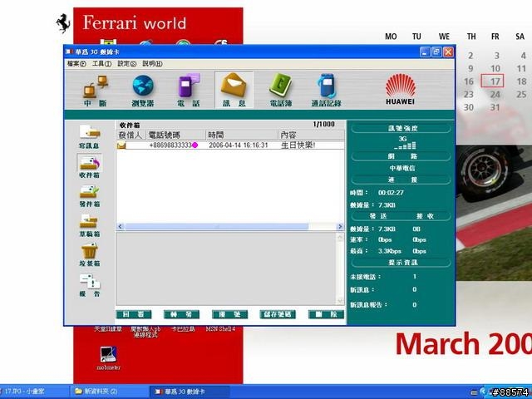Click the 撥號 dial button
Image resolution: width=532 pixels, height=399 pixels.
point(229,314)
